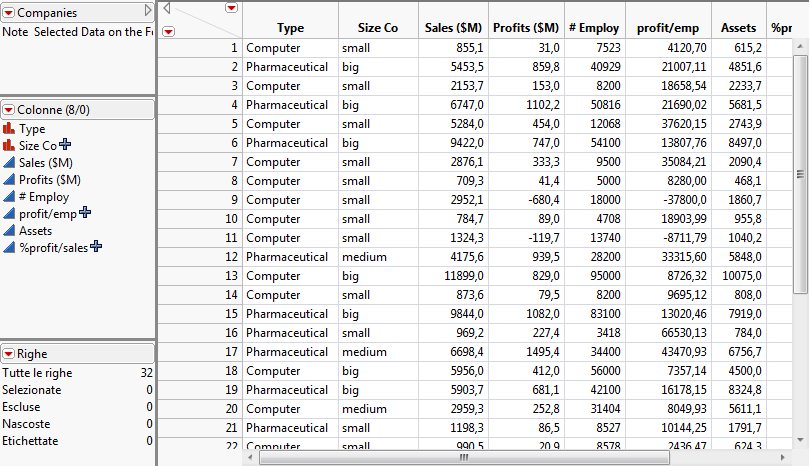Click the vertical scrollbar thumb
This screenshot has width=810, height=466.
800,173
